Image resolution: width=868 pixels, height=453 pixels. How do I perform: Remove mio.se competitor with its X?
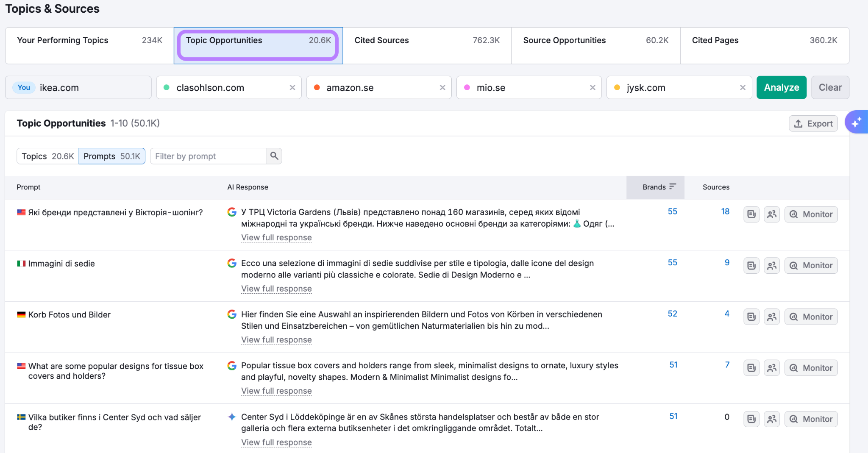[593, 88]
